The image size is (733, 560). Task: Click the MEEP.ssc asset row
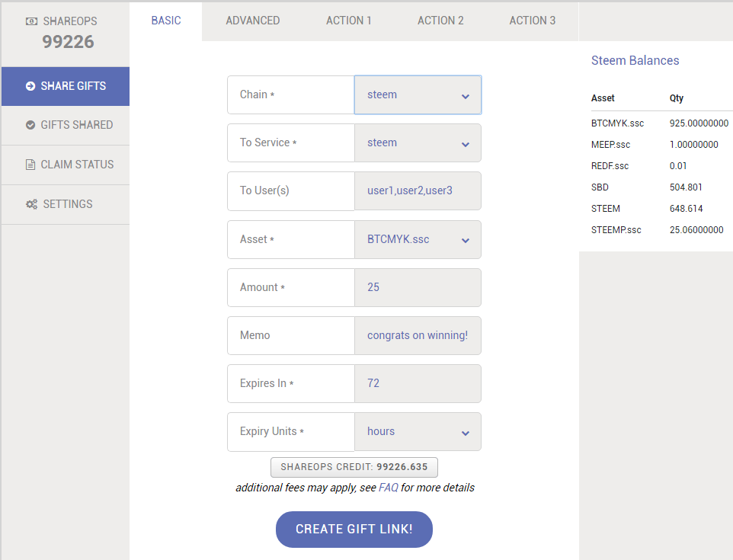pyautogui.click(x=662, y=145)
